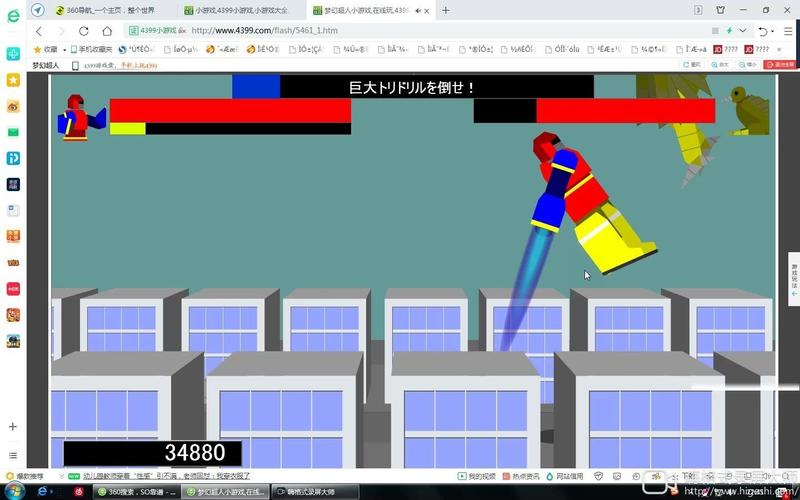The image size is (800, 500).
Task: Click the plus icon in left sidebar
Action: (x=13, y=426)
